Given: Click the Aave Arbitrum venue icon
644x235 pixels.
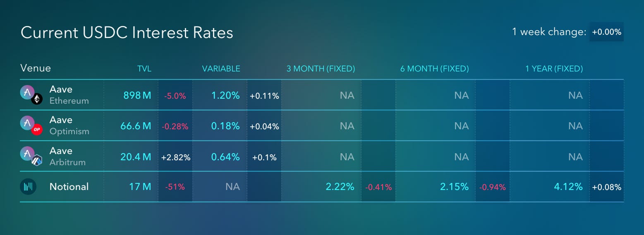Looking at the screenshot, I should point(31,157).
